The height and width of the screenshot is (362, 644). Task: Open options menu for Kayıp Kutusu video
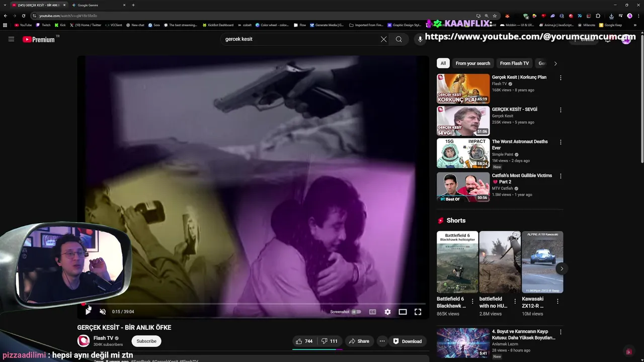560,332
